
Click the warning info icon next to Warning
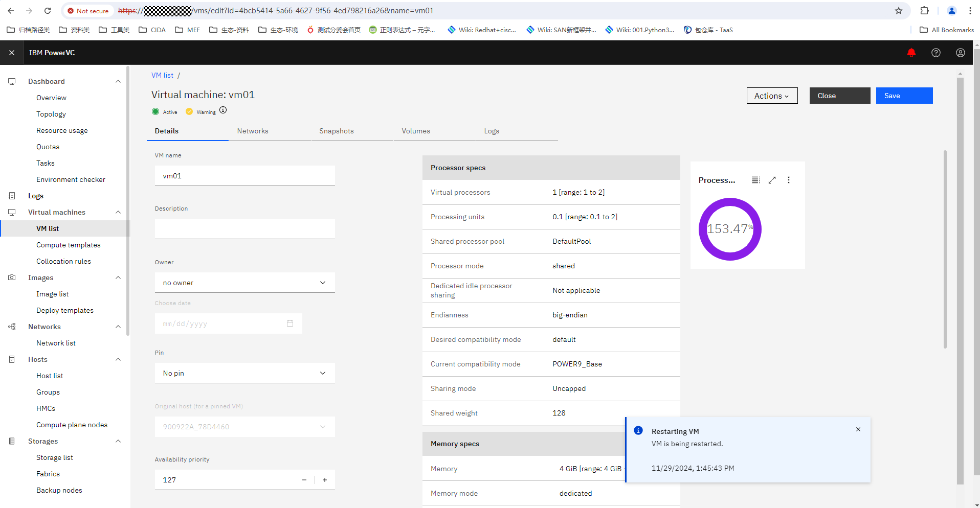click(223, 110)
